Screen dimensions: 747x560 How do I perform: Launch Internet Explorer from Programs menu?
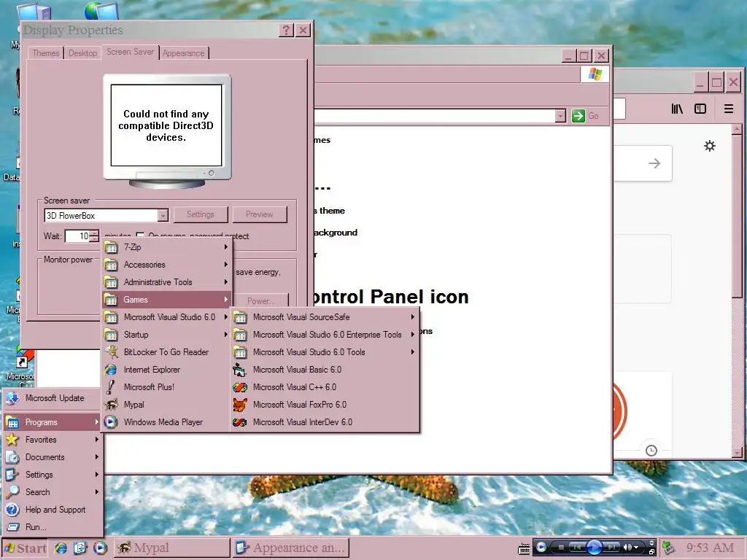(166, 370)
